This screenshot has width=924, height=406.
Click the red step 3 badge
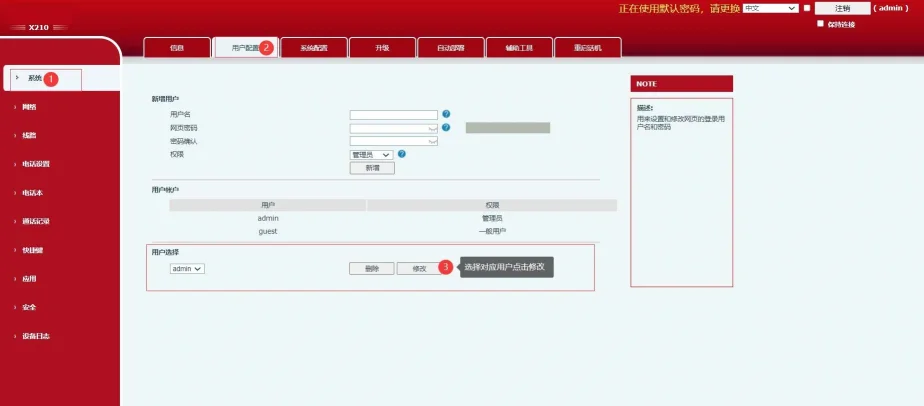coord(446,268)
